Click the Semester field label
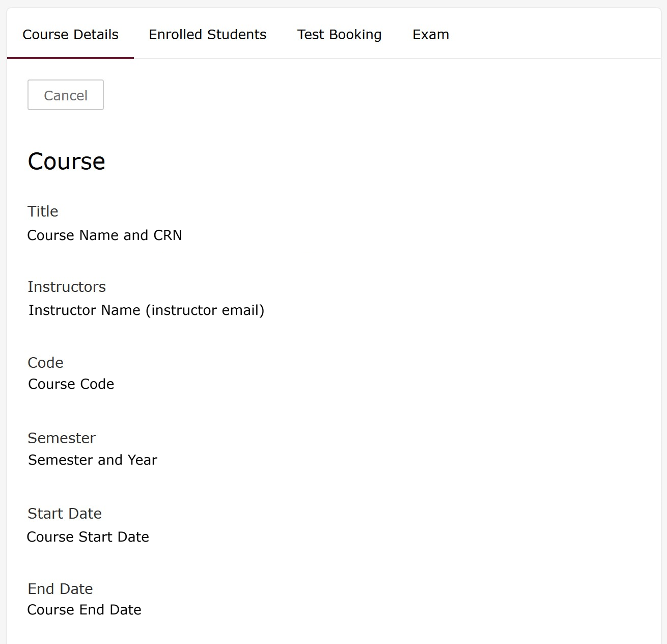Screen dimensions: 667x644 [62, 438]
